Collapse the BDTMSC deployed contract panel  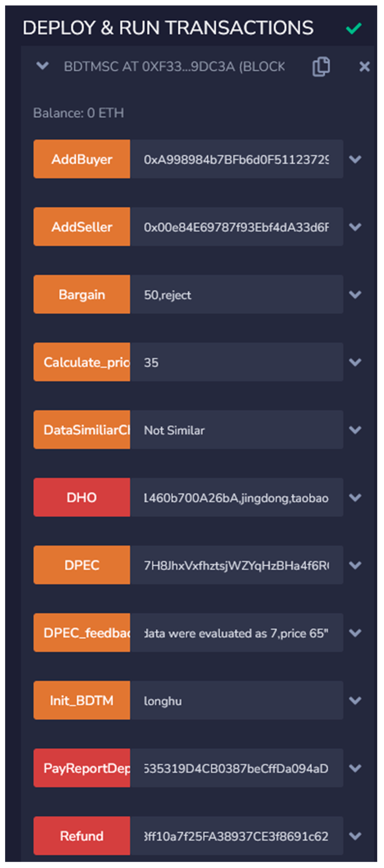pyautogui.click(x=42, y=66)
